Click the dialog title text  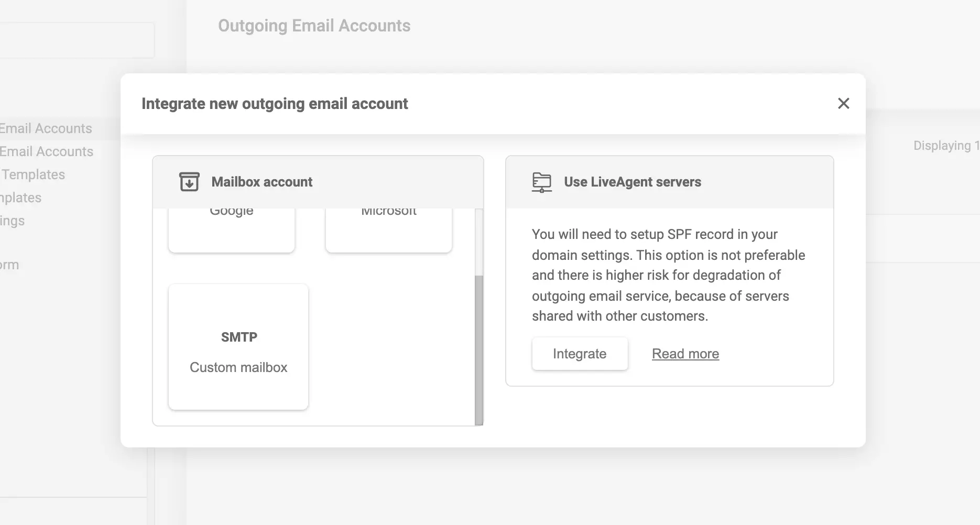click(274, 103)
